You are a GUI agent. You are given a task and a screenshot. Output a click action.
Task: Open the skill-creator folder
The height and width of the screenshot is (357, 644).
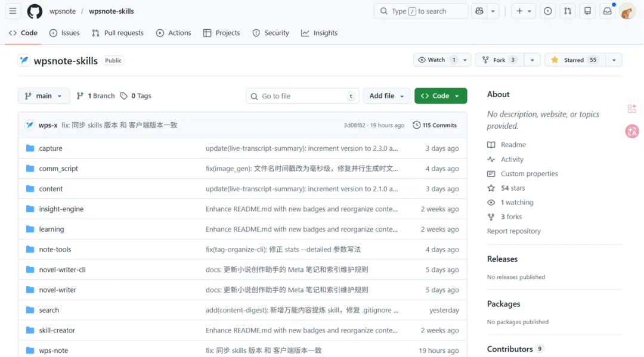coord(57,330)
